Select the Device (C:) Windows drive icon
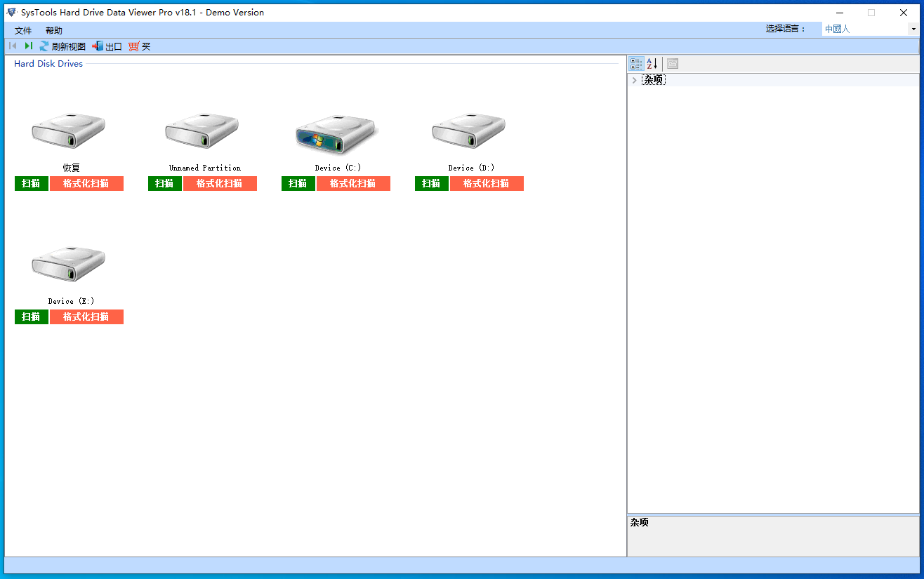The image size is (924, 579). (x=336, y=133)
